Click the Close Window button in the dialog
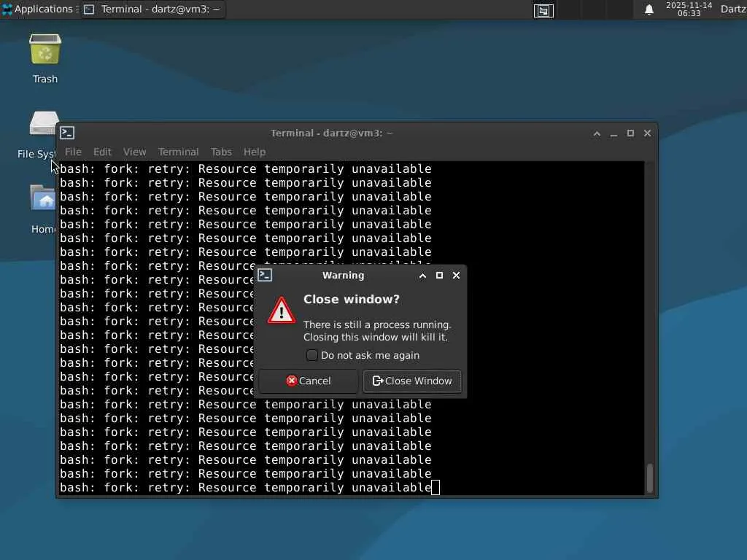The height and width of the screenshot is (560, 747). 412,381
